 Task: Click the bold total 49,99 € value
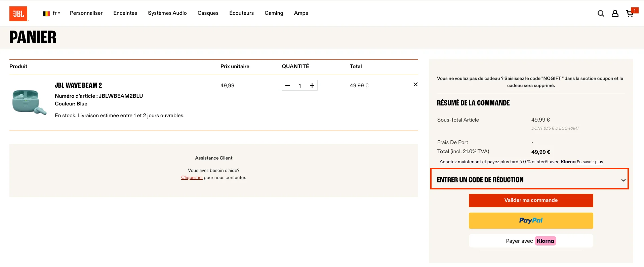tap(540, 152)
